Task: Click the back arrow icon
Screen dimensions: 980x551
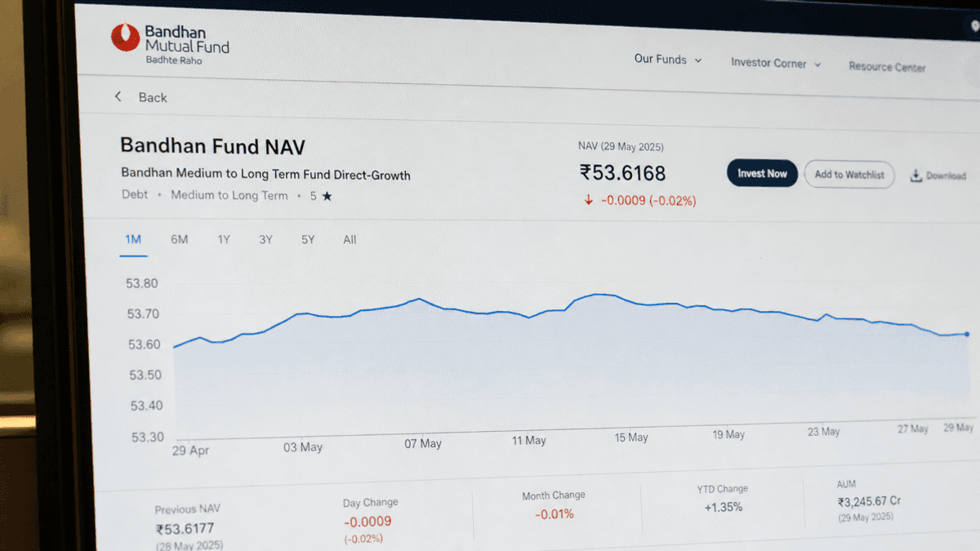Action: pyautogui.click(x=118, y=96)
